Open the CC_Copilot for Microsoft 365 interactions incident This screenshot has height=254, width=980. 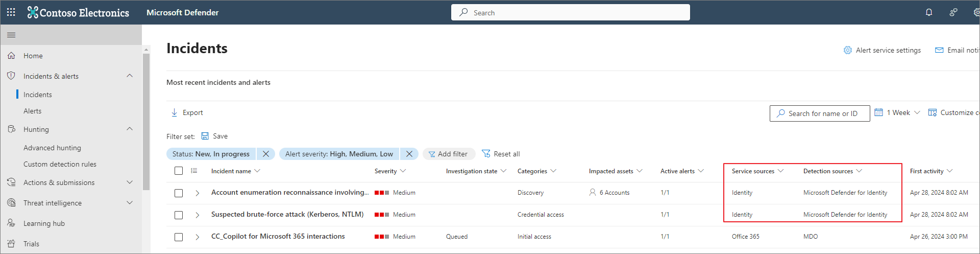point(278,236)
